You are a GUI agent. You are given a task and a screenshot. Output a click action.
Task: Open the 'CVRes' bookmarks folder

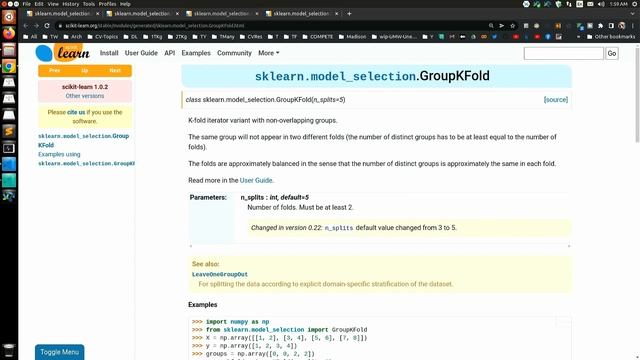[x=251, y=37]
